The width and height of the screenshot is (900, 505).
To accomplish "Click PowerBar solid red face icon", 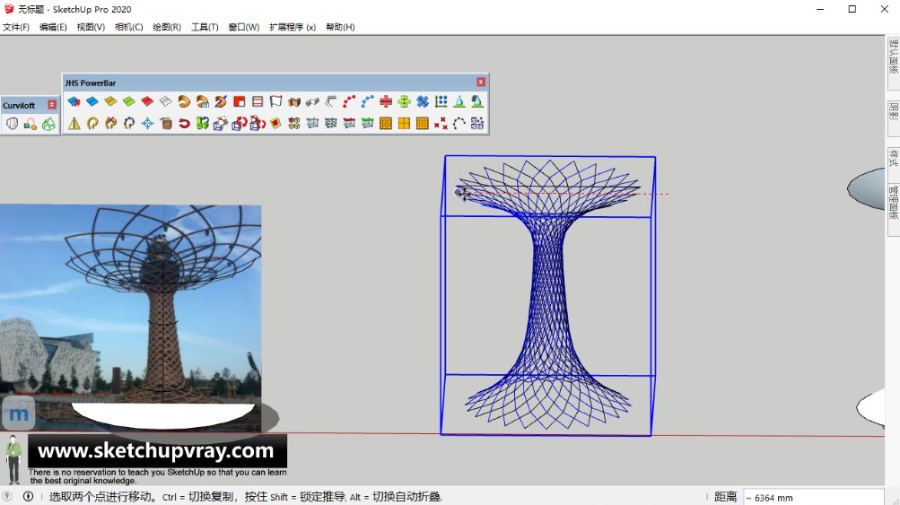I will pyautogui.click(x=148, y=102).
